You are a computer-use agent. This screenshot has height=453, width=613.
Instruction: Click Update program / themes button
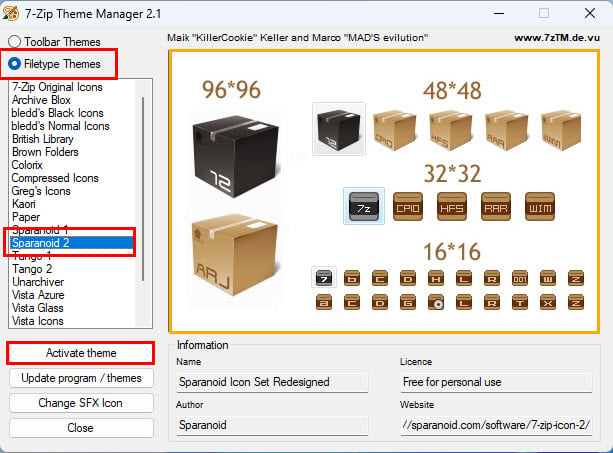pos(81,378)
